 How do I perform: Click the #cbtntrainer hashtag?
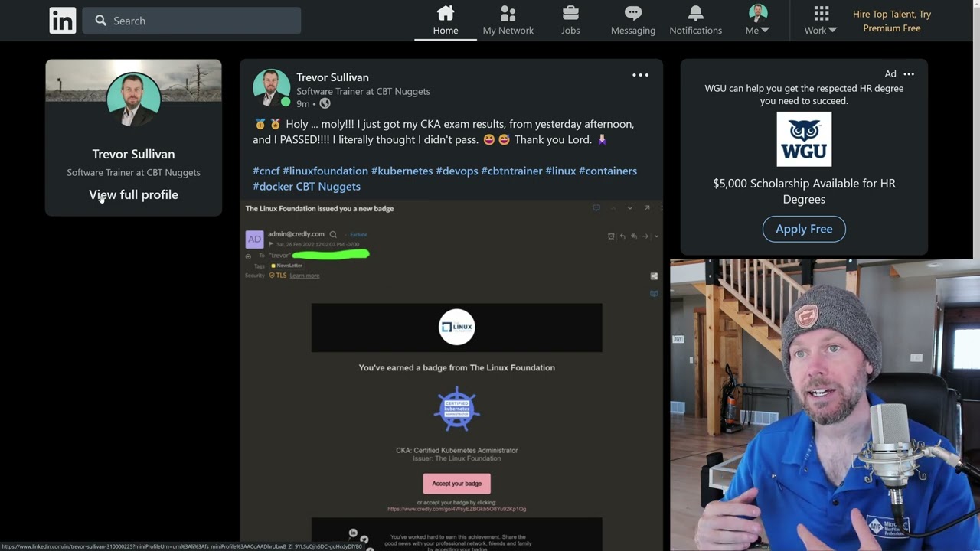click(511, 171)
